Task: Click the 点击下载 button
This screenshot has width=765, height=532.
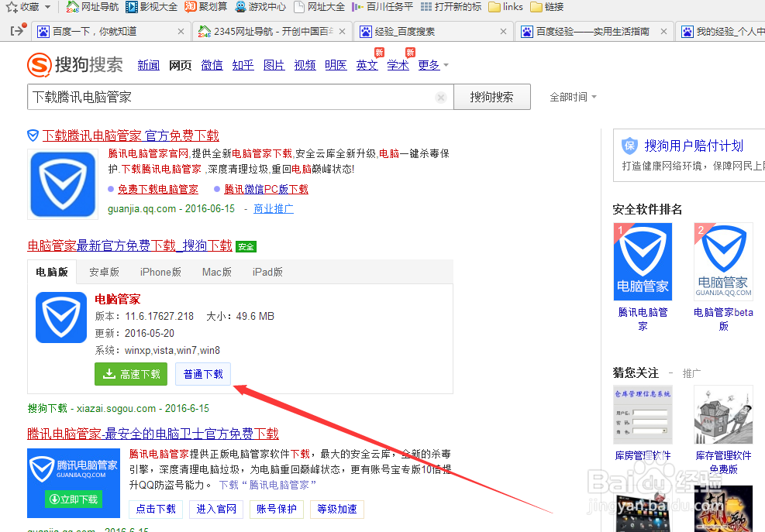Action: coord(156,509)
